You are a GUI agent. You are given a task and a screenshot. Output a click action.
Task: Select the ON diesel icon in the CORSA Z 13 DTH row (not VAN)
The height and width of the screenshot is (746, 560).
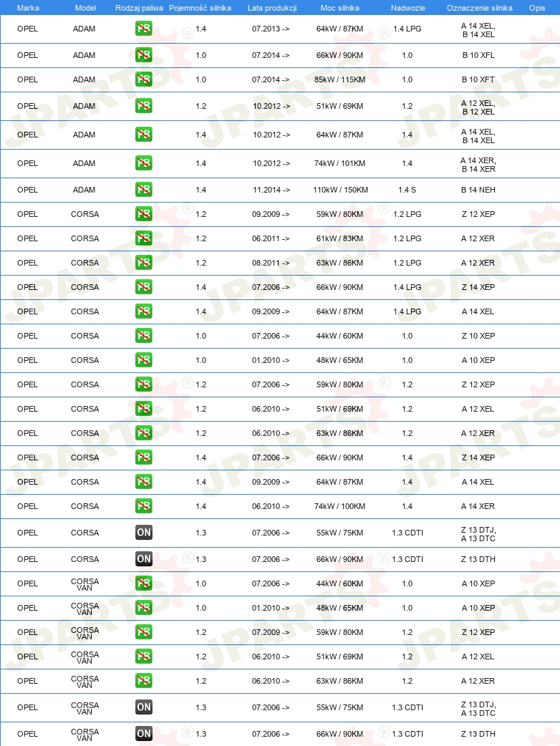click(144, 559)
